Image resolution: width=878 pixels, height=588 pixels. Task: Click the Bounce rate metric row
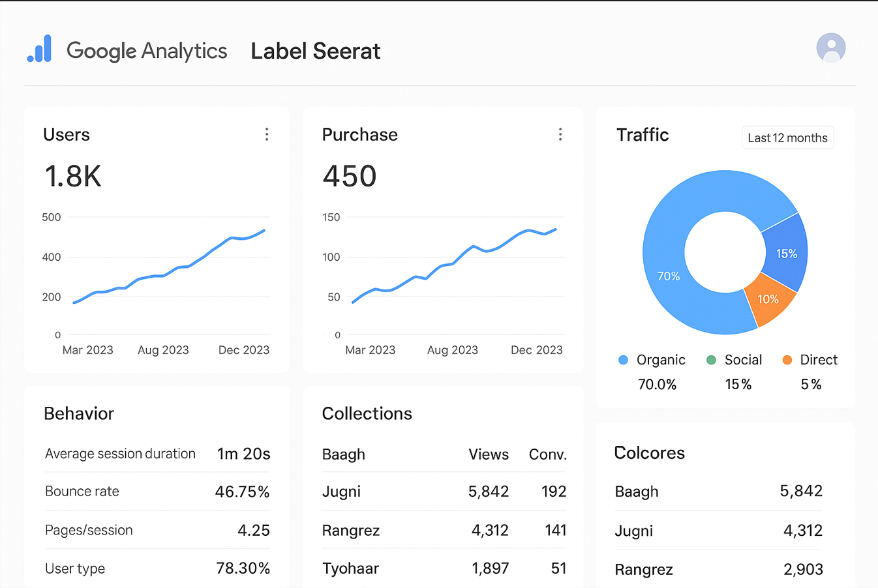tap(157, 492)
